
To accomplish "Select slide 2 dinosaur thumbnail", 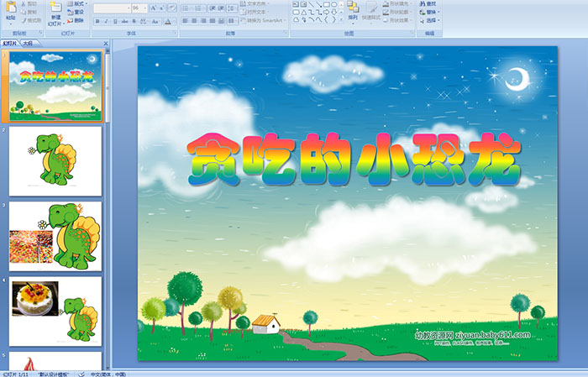I will [55, 161].
